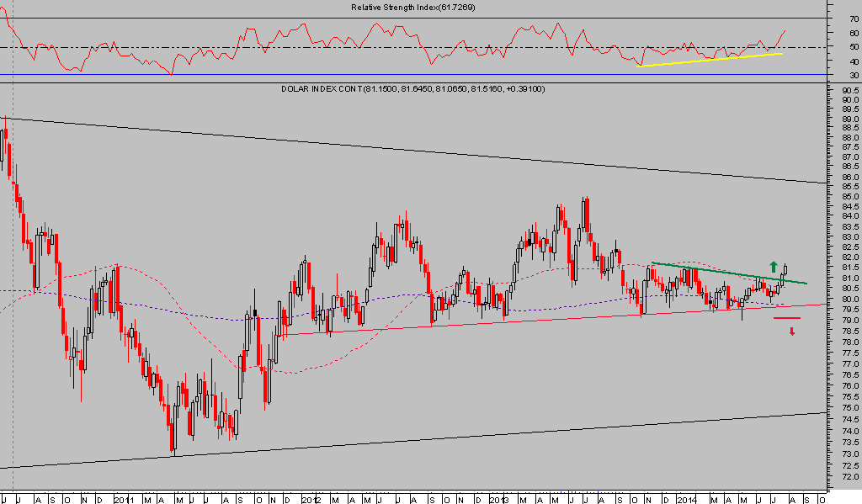Click the 2011 label on the time axis
This screenshot has height=504, width=862.
tap(123, 498)
